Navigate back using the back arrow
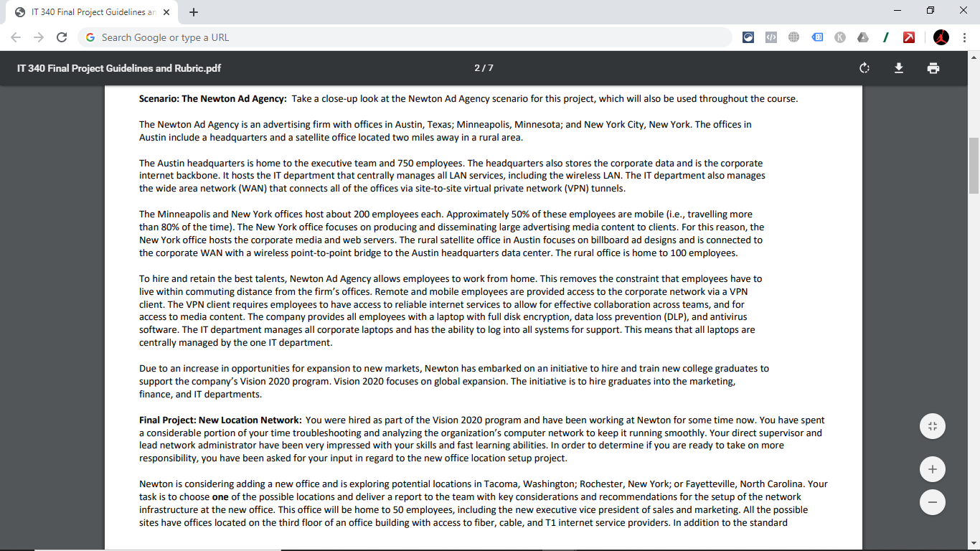Viewport: 980px width, 551px height. click(15, 37)
